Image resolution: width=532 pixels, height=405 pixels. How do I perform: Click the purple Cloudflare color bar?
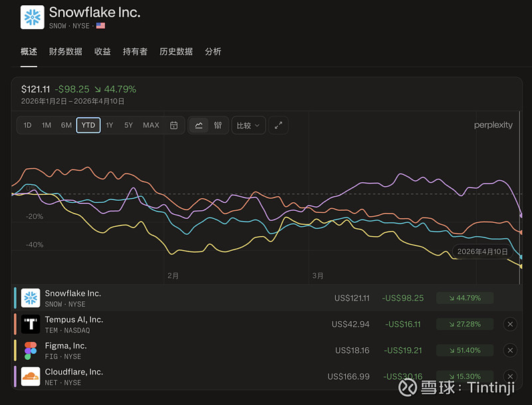pyautogui.click(x=15, y=376)
